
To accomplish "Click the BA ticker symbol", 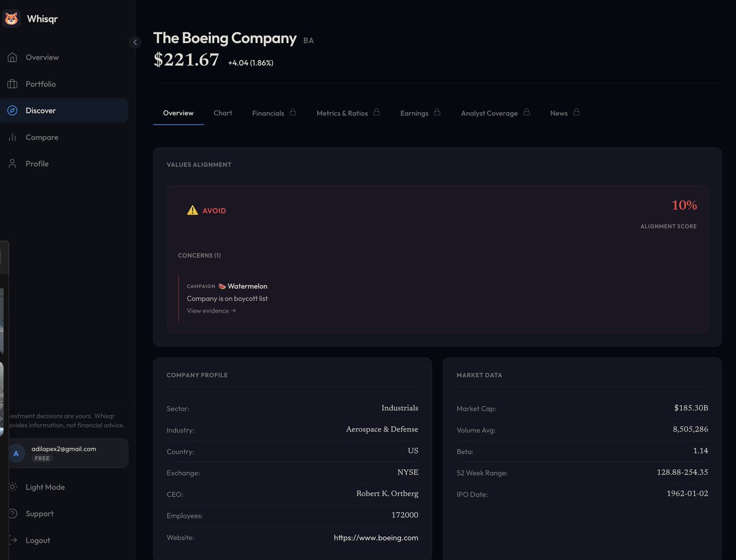I will coord(309,40).
